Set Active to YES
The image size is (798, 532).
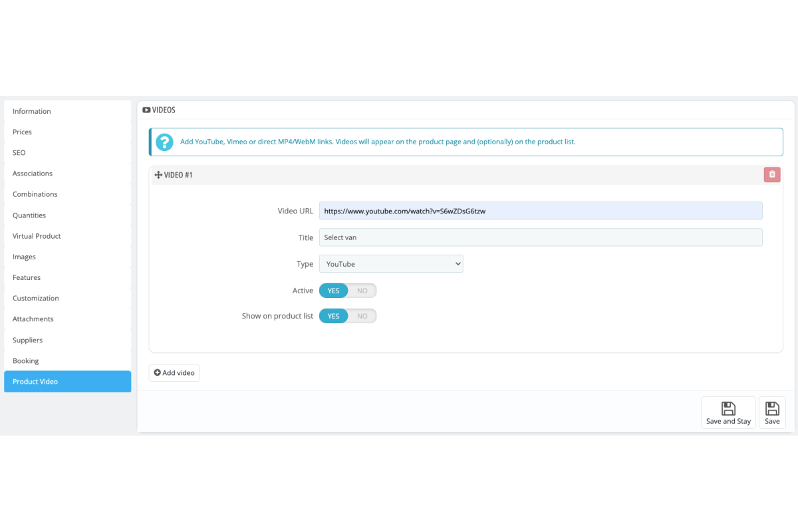pos(334,291)
